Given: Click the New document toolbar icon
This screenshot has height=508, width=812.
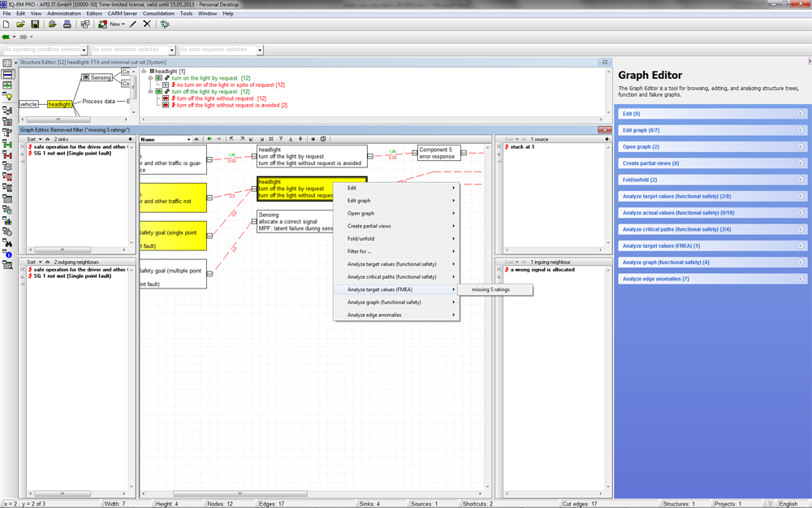Looking at the screenshot, I should click(6, 24).
